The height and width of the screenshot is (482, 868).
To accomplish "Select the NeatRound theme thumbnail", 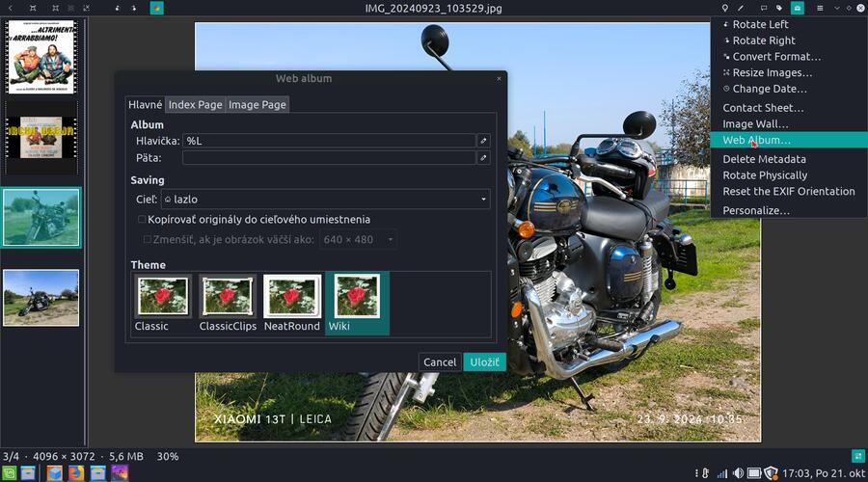I will (x=292, y=303).
